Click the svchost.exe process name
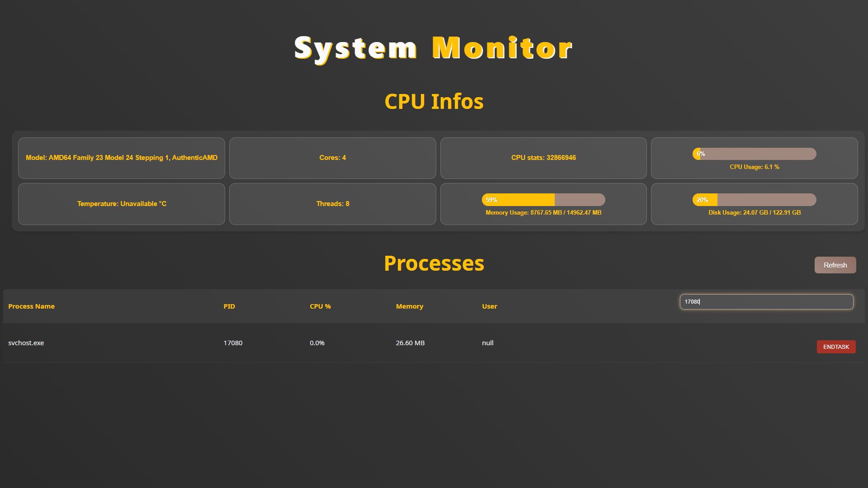The width and height of the screenshot is (868, 488). point(26,343)
